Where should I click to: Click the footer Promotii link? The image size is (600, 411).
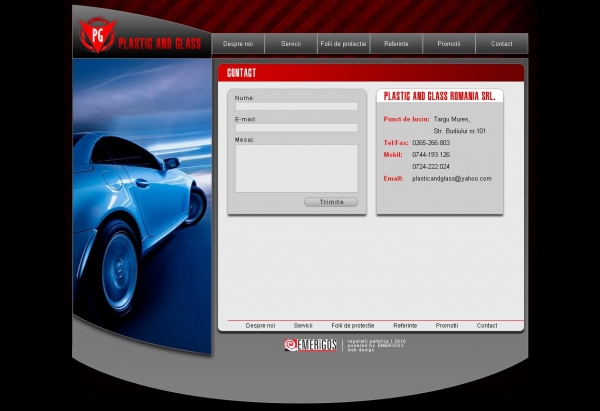pos(447,326)
